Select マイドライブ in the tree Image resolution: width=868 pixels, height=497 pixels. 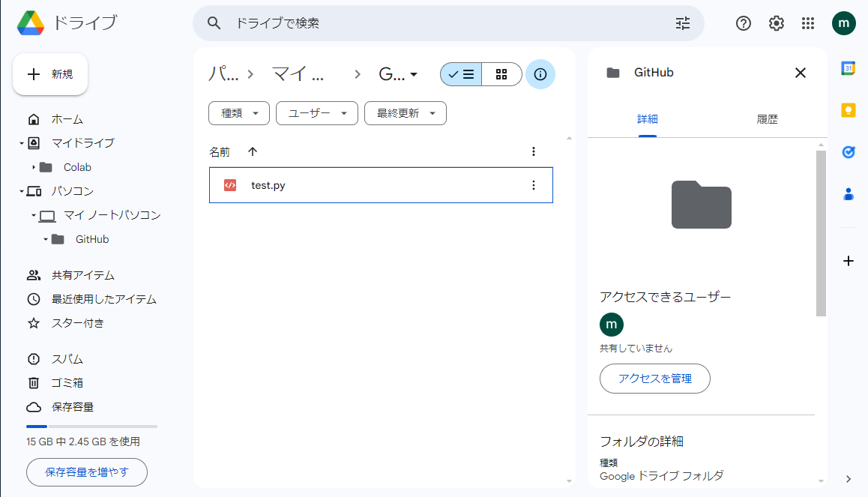[83, 143]
